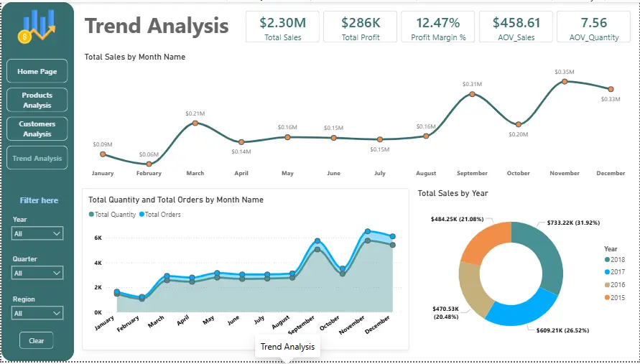The height and width of the screenshot is (364, 640).
Task: Select the February $0.06M data point
Action: click(149, 164)
